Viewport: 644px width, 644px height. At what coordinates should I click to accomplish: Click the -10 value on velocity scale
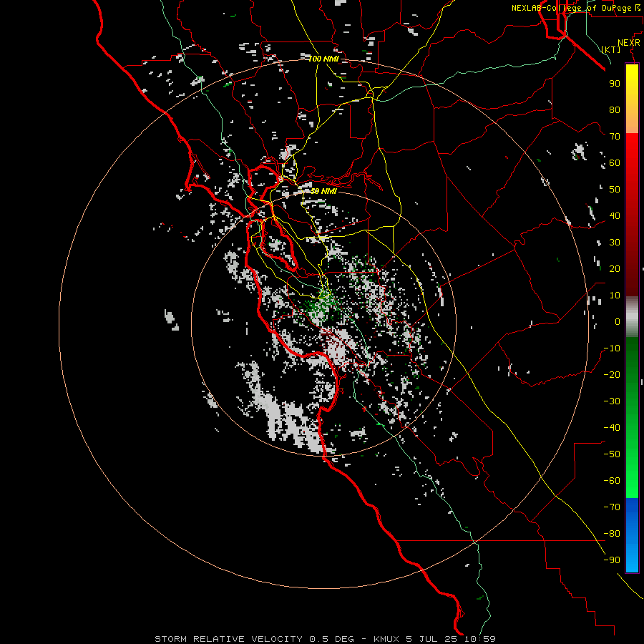pos(612,348)
